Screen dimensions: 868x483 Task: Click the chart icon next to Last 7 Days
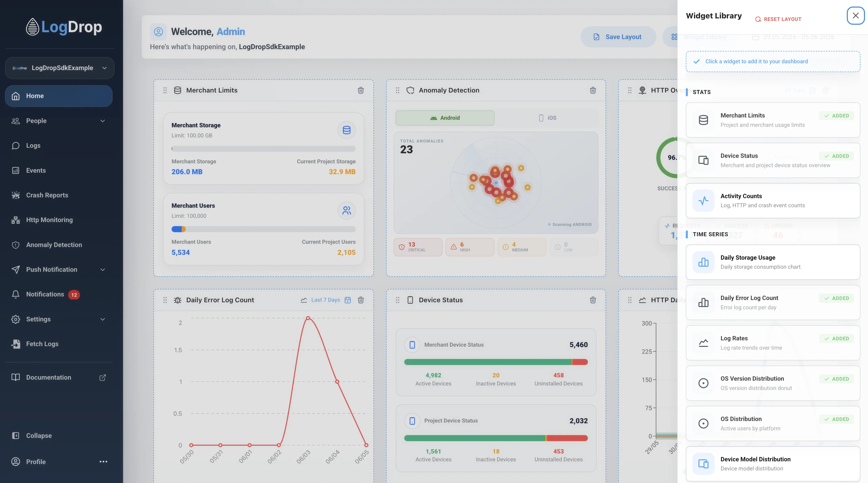click(304, 300)
